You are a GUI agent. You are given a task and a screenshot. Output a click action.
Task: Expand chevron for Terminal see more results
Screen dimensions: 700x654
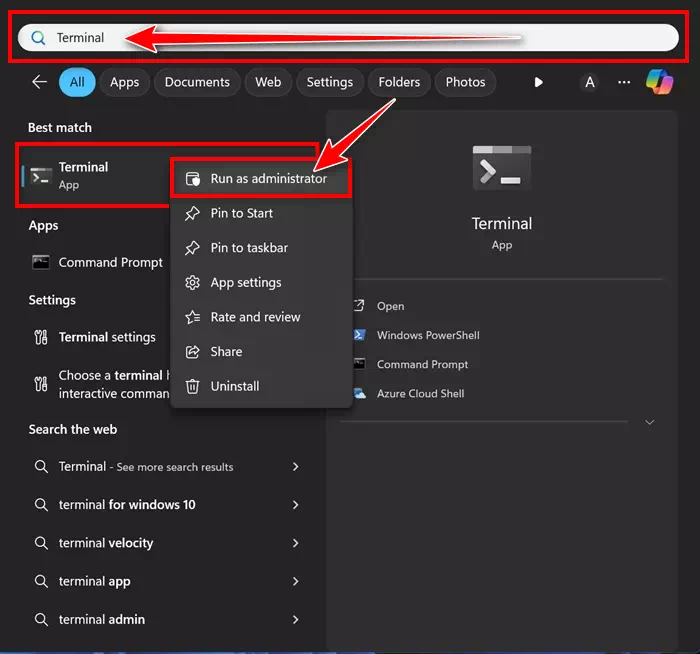[x=296, y=467]
